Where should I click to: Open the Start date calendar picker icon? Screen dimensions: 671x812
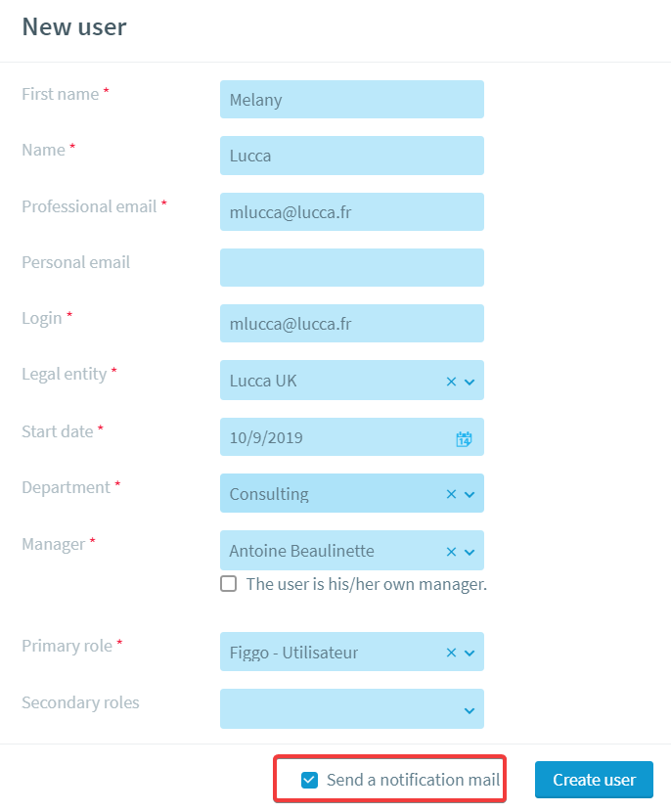pyautogui.click(x=464, y=439)
